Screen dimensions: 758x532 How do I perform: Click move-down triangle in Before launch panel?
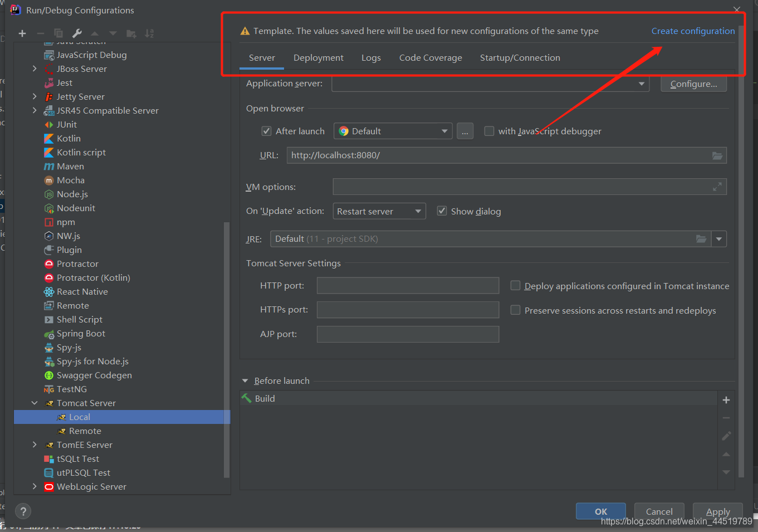click(x=726, y=472)
